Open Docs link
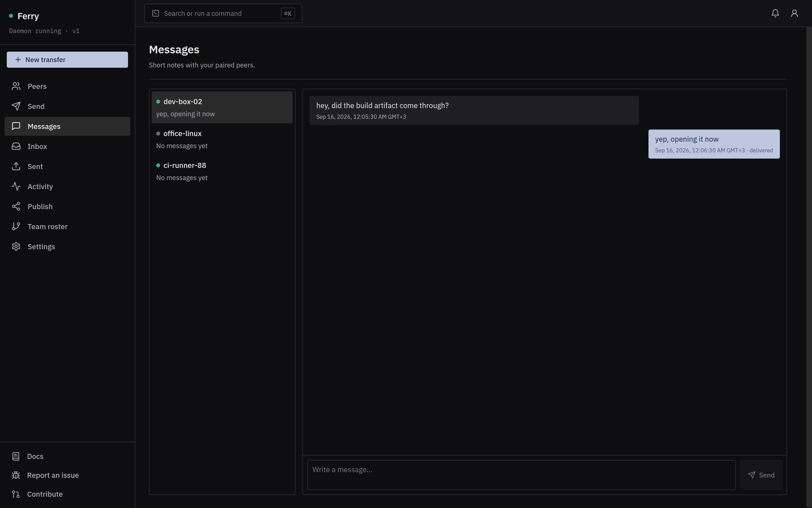Screen dimensions: 812x508 tap(67, 456)
